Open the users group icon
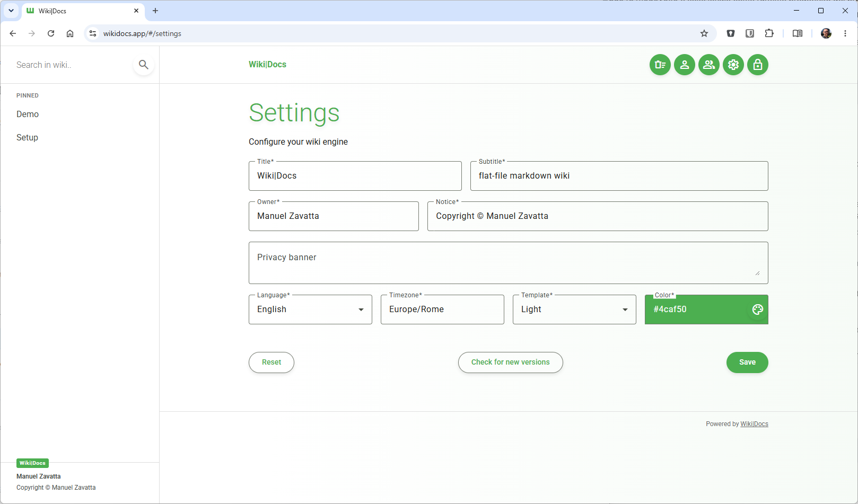858x504 pixels. click(709, 65)
